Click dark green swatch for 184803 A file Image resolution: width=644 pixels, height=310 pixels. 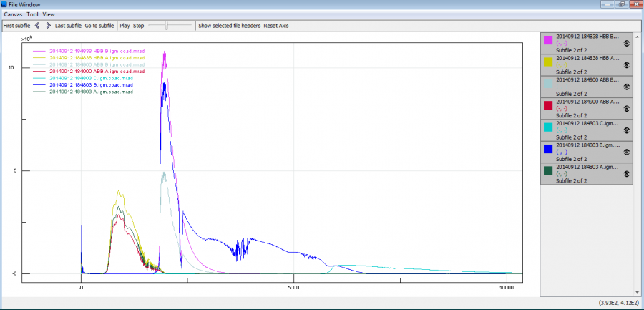[548, 170]
